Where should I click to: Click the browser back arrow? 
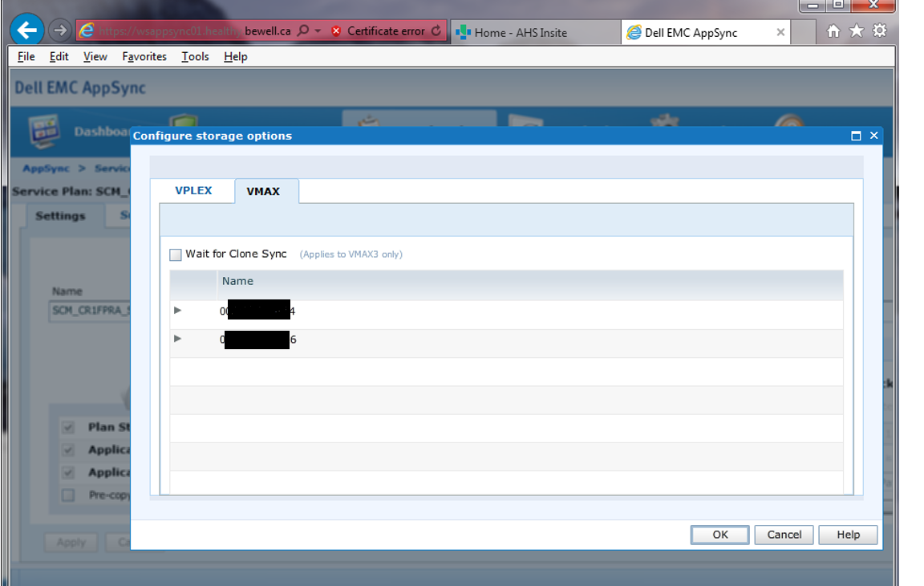click(26, 30)
